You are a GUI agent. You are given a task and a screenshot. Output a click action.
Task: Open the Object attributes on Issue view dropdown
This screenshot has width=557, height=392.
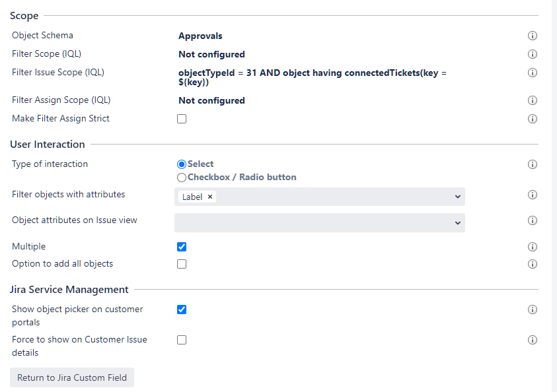(457, 223)
